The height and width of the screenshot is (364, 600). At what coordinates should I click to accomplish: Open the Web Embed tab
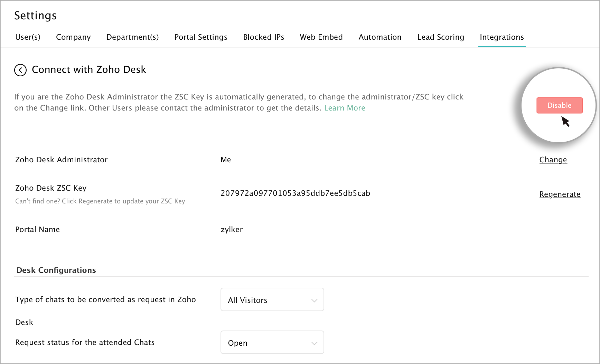(x=321, y=37)
